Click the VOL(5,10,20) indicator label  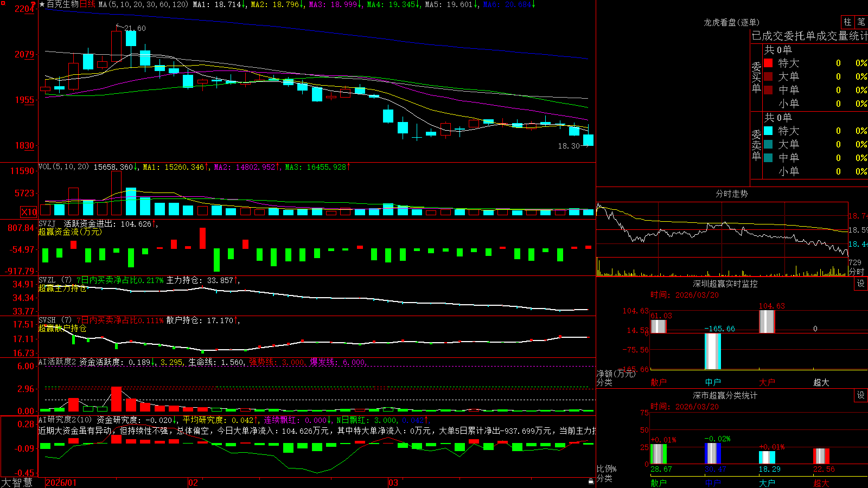pos(63,167)
